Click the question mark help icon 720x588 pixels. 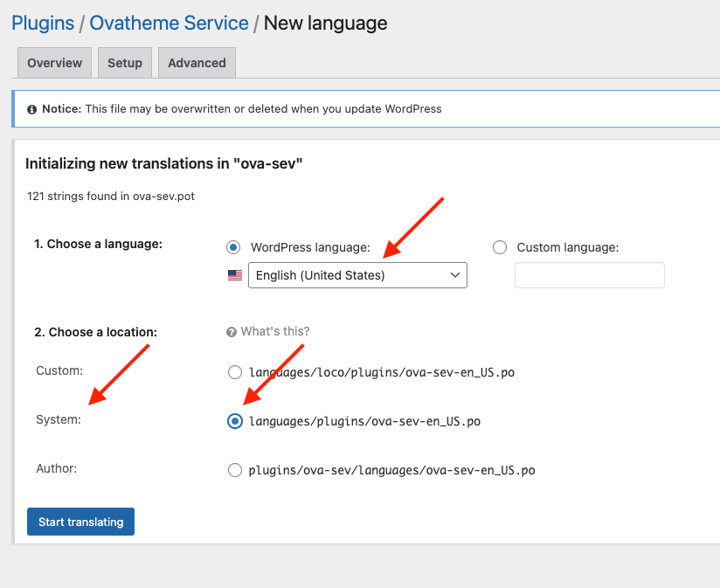[232, 332]
